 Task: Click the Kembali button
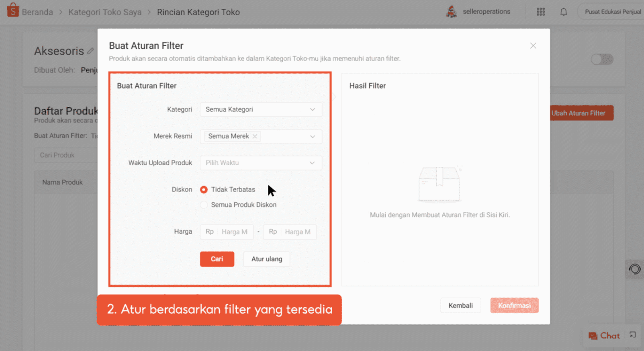pyautogui.click(x=460, y=306)
